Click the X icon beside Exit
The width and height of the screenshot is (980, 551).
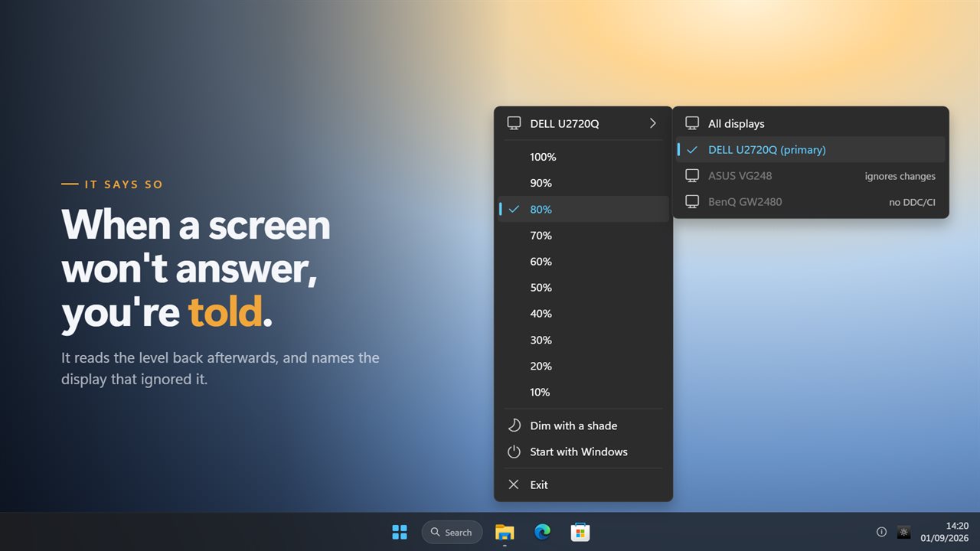(514, 484)
